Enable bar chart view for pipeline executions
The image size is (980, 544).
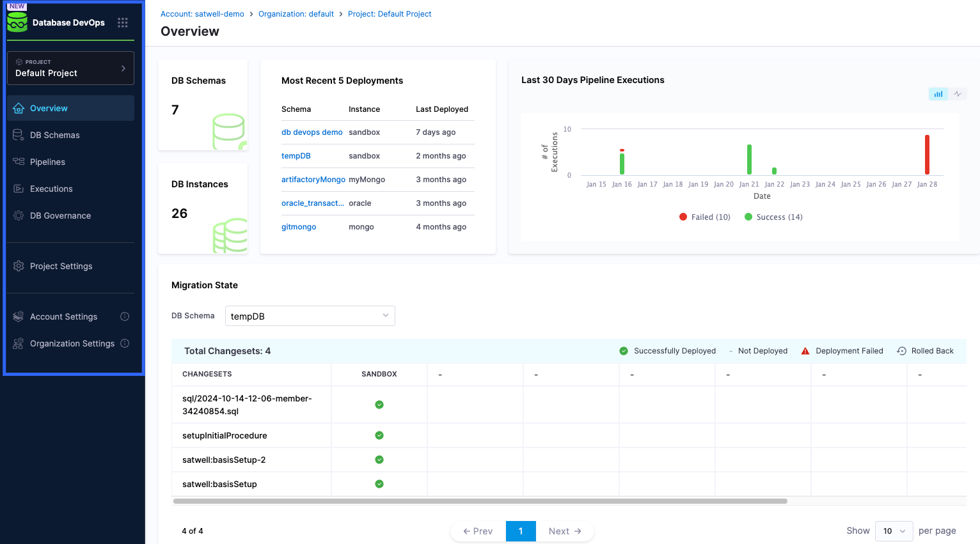938,93
